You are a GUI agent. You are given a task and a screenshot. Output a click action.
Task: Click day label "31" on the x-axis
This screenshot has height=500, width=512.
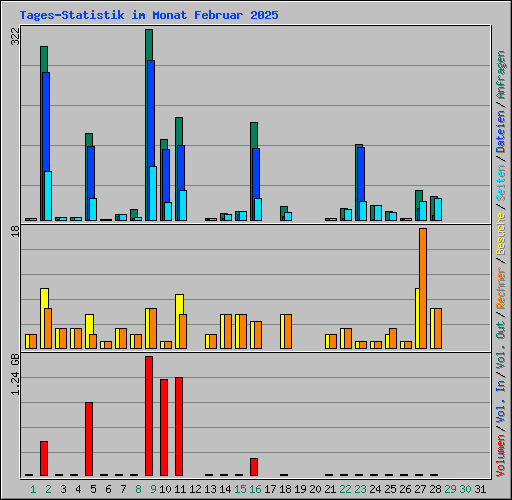point(480,489)
